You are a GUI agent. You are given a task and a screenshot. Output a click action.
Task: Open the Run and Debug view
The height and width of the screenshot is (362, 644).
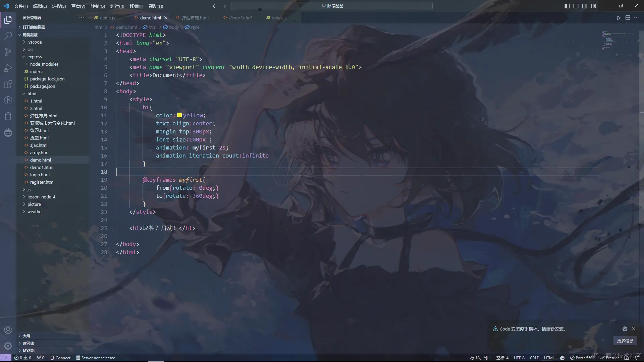click(x=8, y=68)
